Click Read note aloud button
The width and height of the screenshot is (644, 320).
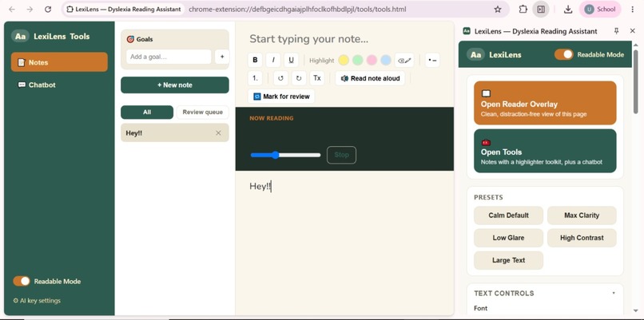370,78
